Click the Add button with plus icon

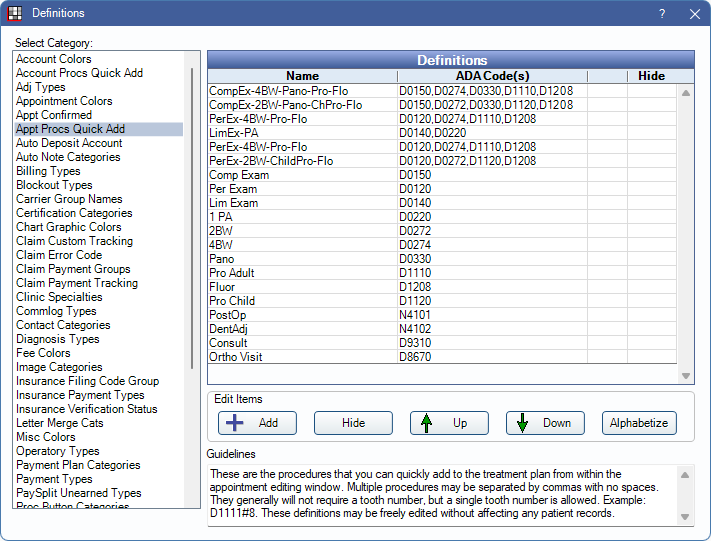click(257, 423)
